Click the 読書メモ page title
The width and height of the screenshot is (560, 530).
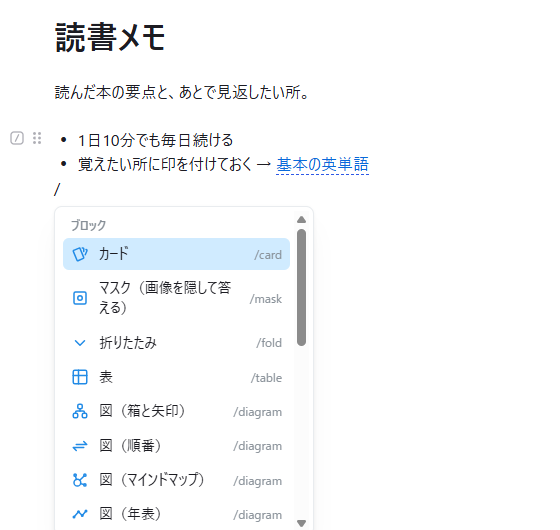click(x=110, y=37)
